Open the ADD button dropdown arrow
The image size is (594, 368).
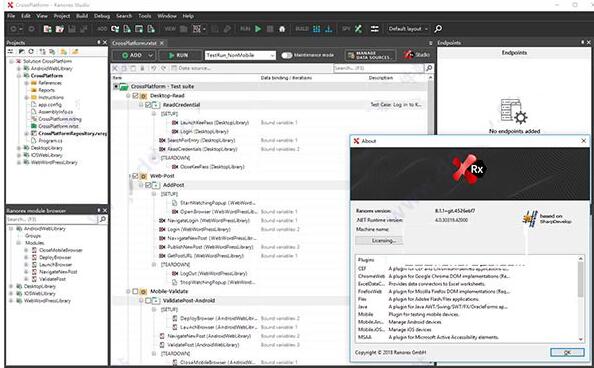[x=150, y=55]
